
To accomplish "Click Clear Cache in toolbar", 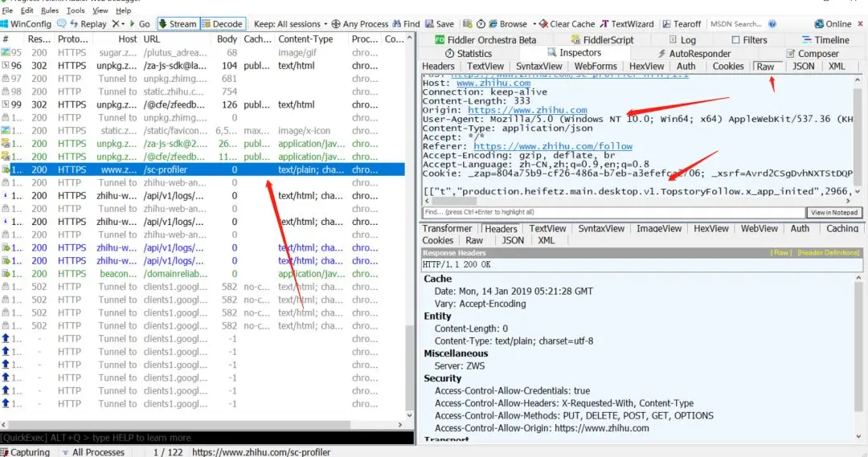I will click(567, 24).
